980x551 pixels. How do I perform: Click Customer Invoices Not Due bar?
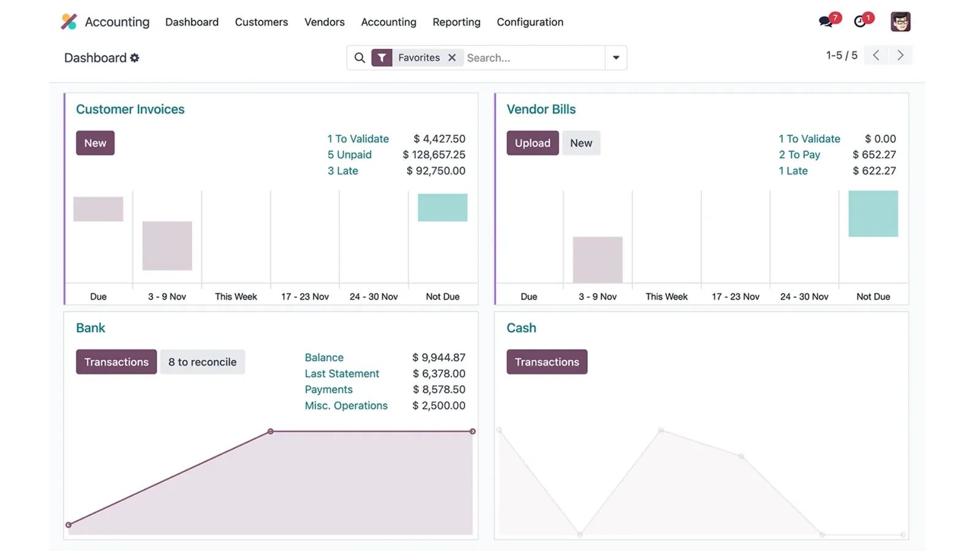[442, 208]
